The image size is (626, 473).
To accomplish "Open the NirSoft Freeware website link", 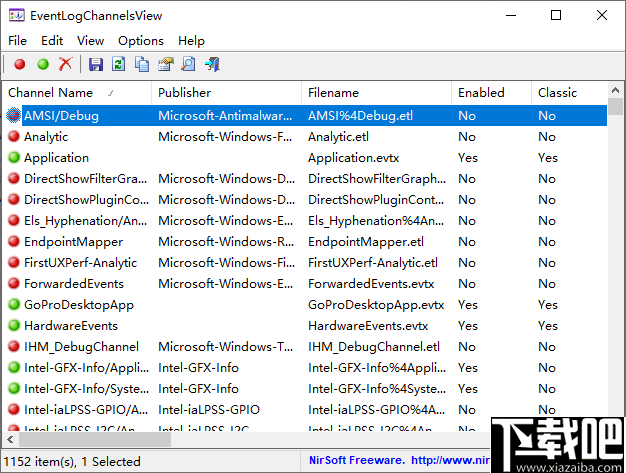I will pyautogui.click(x=399, y=460).
